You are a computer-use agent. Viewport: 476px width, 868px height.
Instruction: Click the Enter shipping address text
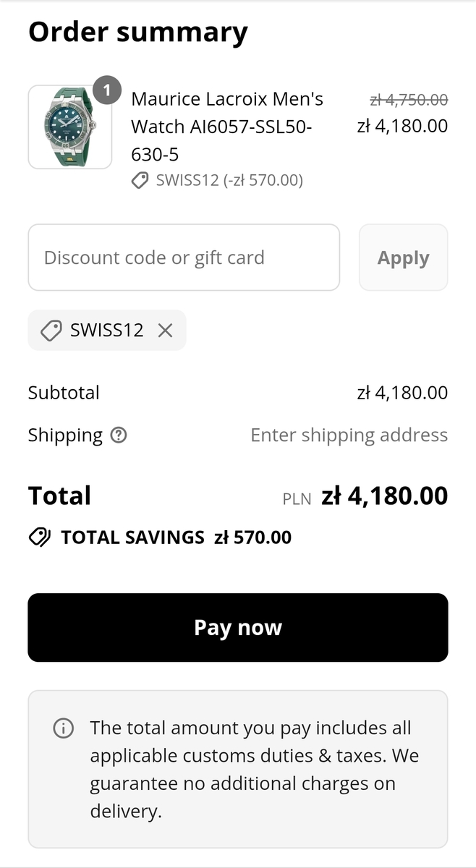tap(349, 435)
